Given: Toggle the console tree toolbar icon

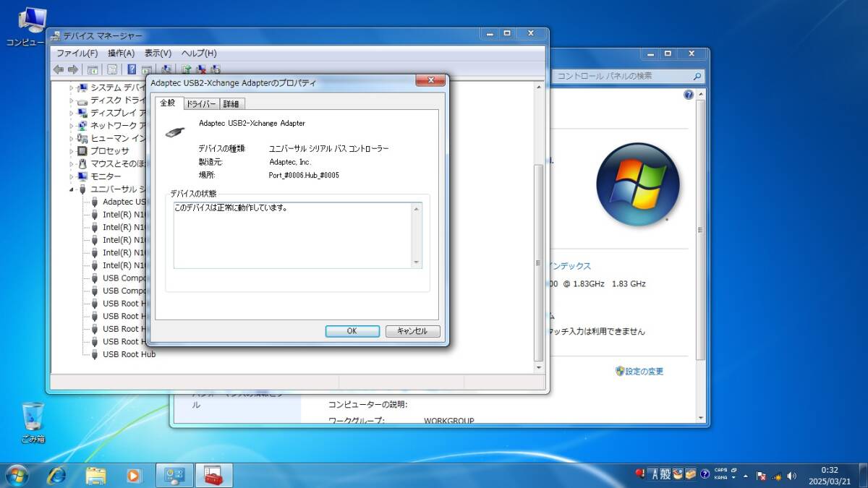Looking at the screenshot, I should pyautogui.click(x=93, y=69).
